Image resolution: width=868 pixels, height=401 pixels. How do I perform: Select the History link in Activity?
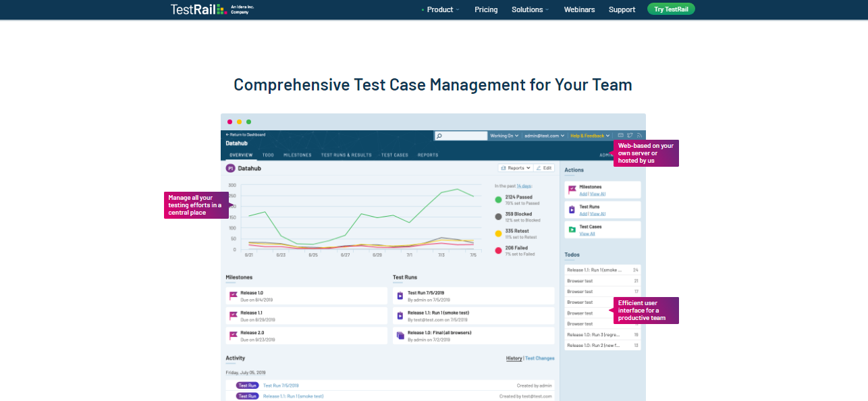[514, 358]
